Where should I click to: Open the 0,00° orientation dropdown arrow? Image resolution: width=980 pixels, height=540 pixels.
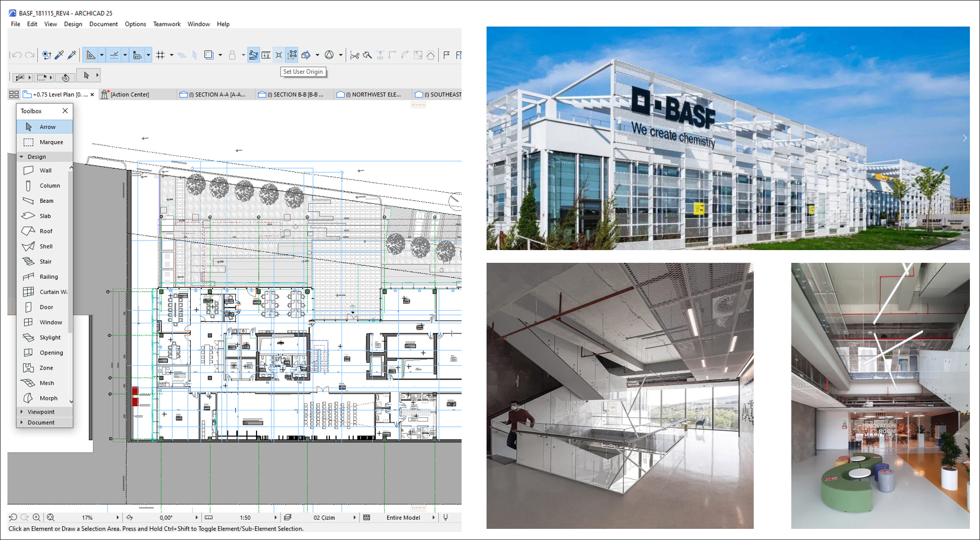(197, 517)
